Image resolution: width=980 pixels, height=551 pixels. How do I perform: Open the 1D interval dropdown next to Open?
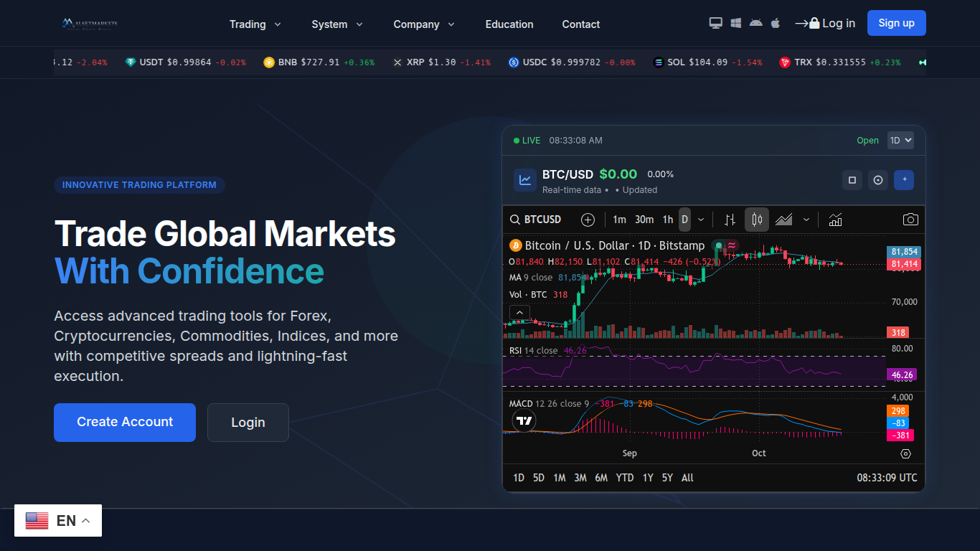point(900,141)
